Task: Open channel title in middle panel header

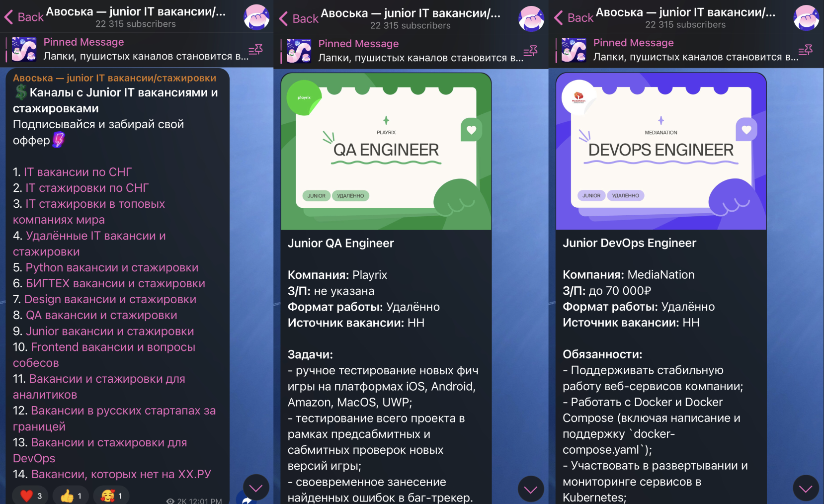Action: pos(411,13)
